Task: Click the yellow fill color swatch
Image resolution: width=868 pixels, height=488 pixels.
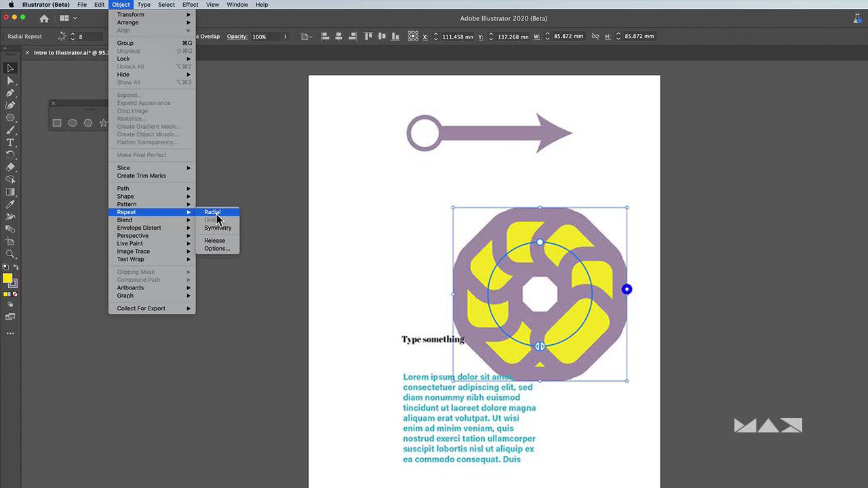Action: tap(7, 279)
